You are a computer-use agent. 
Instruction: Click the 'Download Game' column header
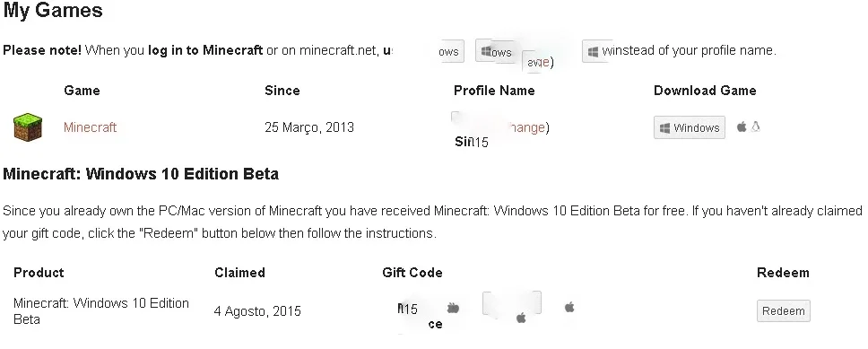pos(705,91)
